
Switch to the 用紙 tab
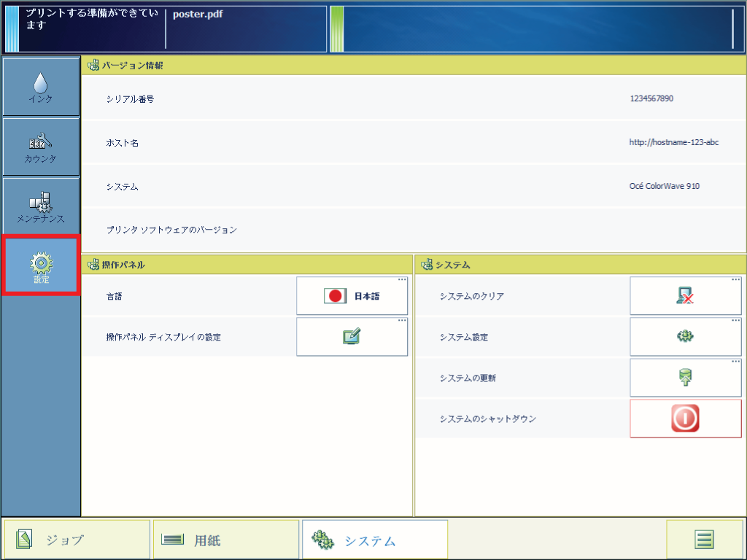[226, 540]
